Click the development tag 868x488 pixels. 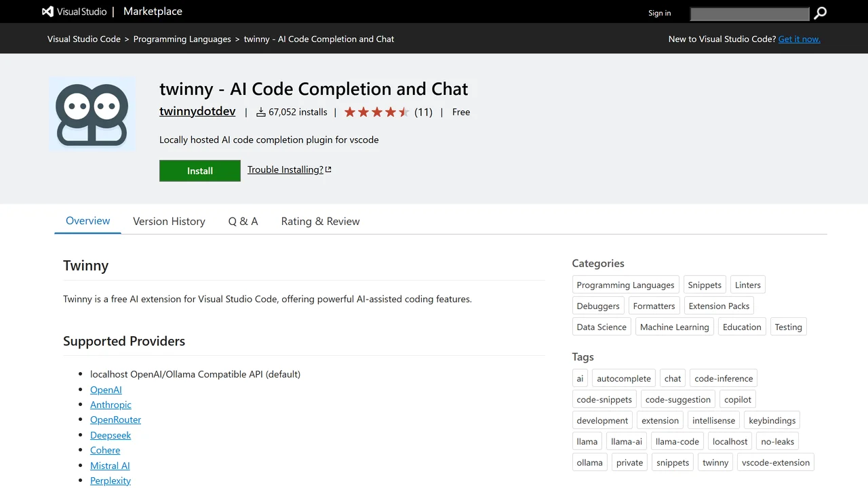click(603, 420)
